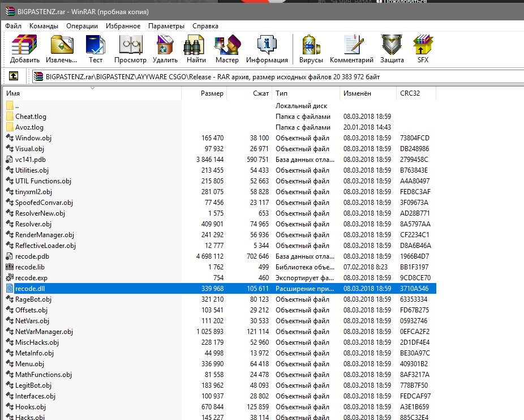Open the Найти (Find) binoculars tool

coord(194,45)
